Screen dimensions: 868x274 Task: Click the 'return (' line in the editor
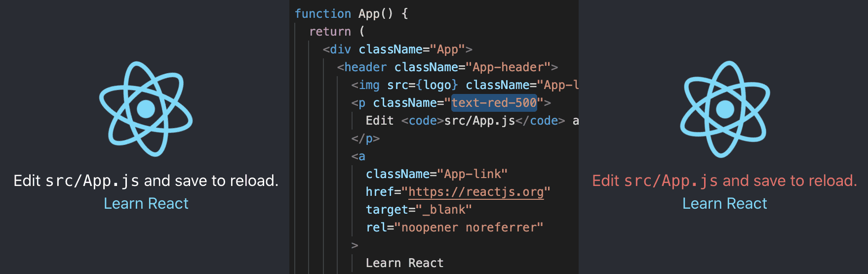[x=337, y=32]
